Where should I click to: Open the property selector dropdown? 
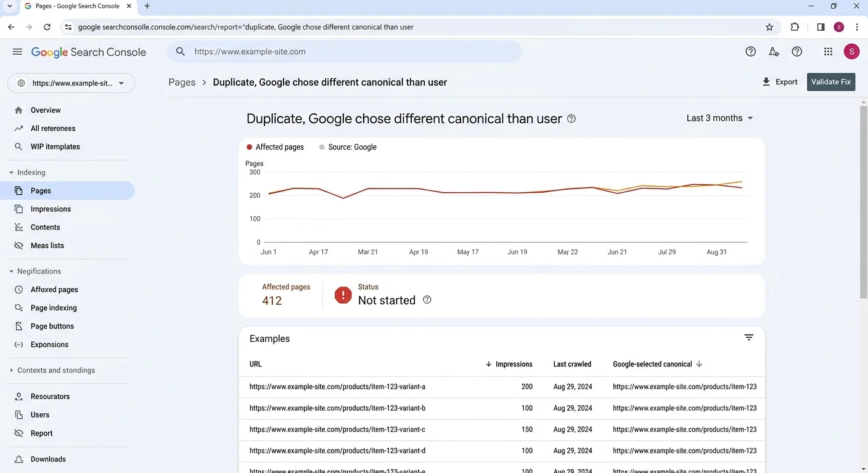point(71,83)
